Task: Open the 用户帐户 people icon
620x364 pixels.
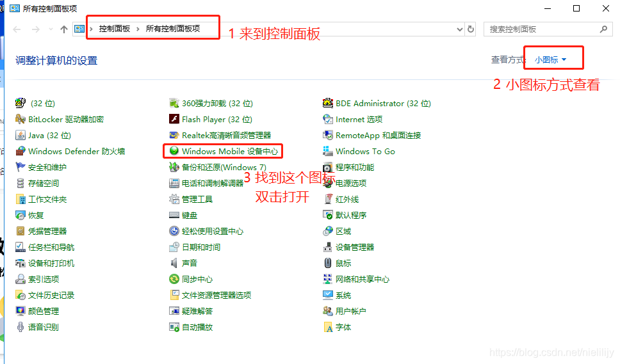Action: point(328,311)
